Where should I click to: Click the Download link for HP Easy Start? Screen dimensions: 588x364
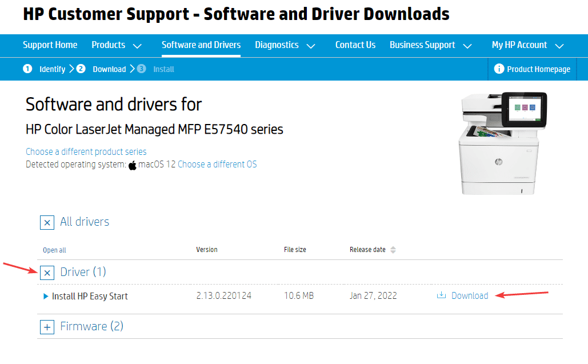coord(470,295)
